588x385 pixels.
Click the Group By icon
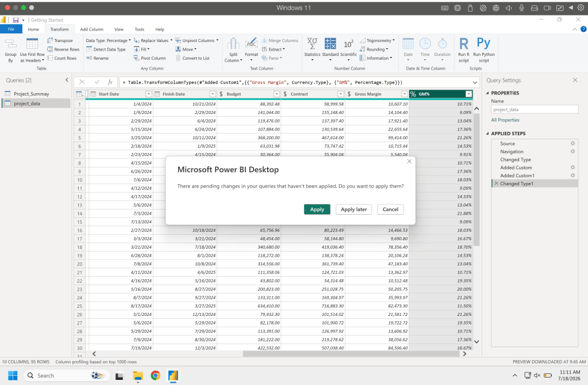pos(10,51)
